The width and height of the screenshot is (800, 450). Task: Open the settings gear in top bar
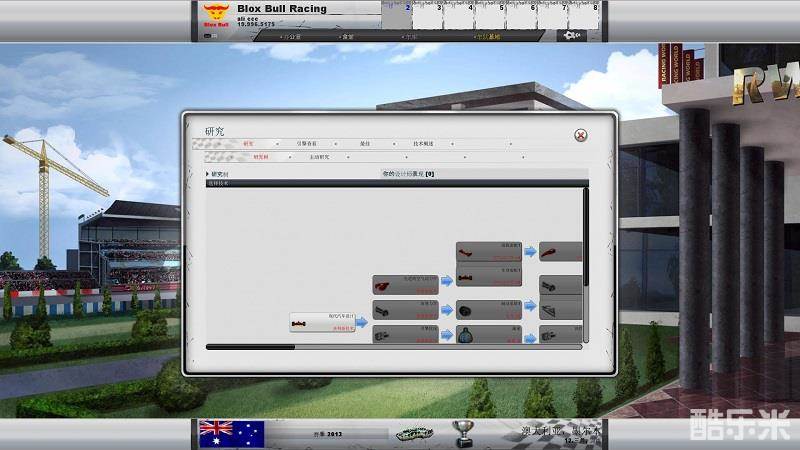click(x=571, y=36)
